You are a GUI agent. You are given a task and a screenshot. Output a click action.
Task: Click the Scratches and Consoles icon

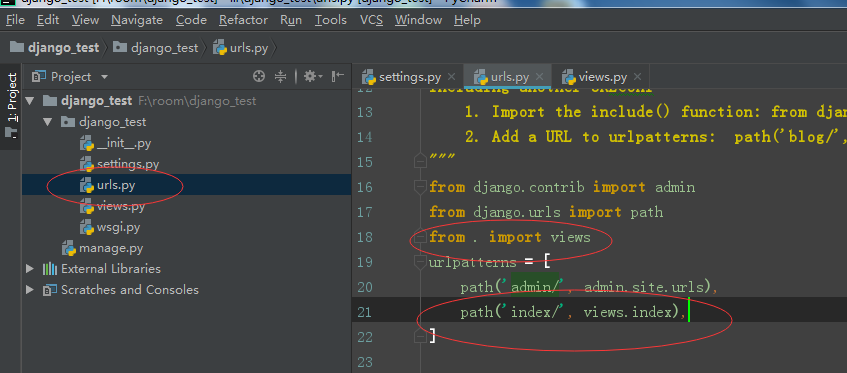[50, 290]
